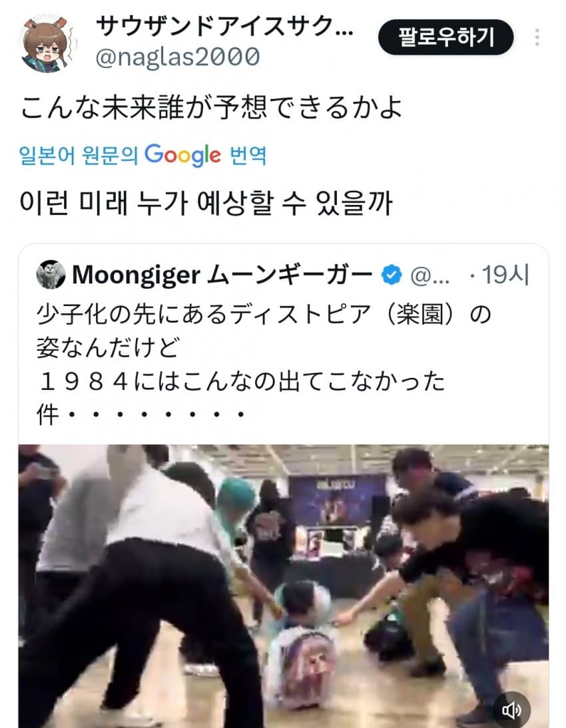Image resolution: width=566 pixels, height=728 pixels.
Task: Click the Moongiger ムーンギーガー name
Action: [x=222, y=275]
